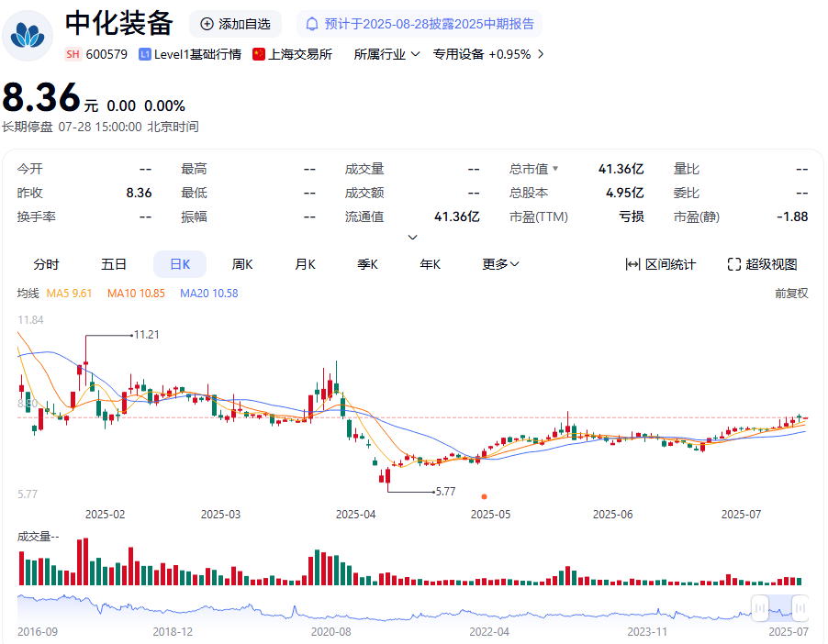
Task: Open 专用设备 industry arrow
Action: (540, 54)
